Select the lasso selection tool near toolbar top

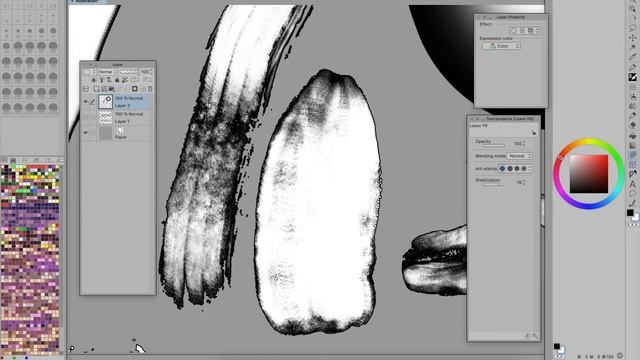(632, 27)
